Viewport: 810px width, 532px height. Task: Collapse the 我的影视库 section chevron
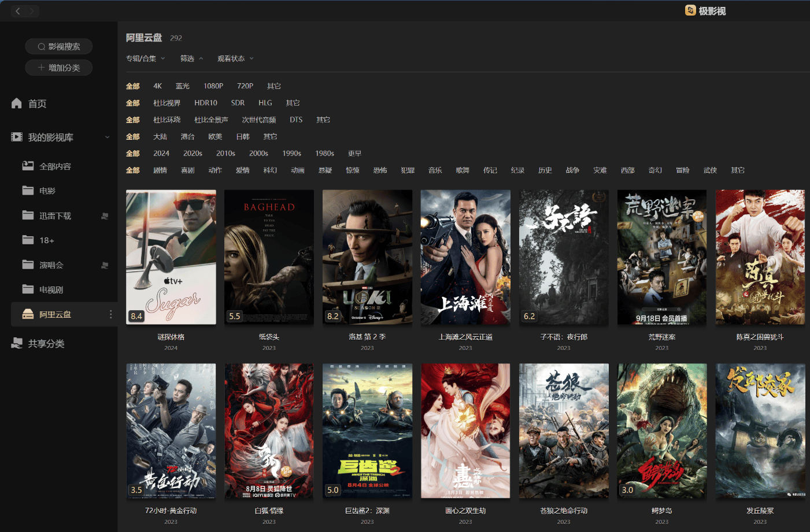point(108,137)
